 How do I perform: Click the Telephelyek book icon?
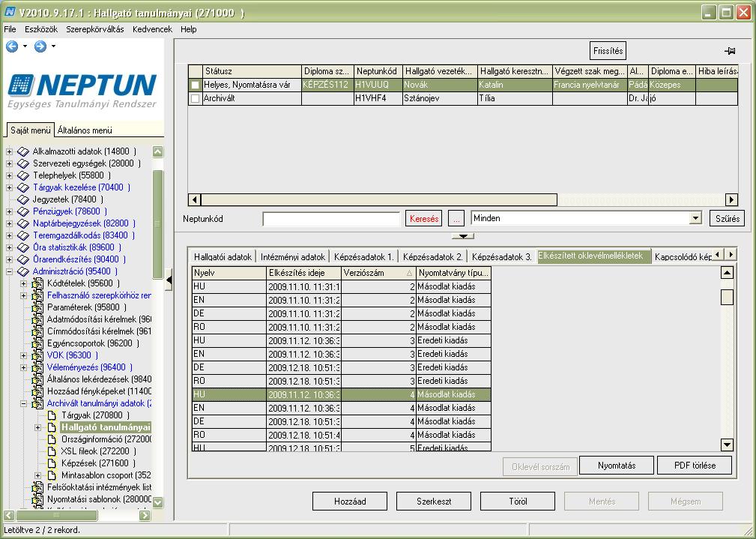22,175
